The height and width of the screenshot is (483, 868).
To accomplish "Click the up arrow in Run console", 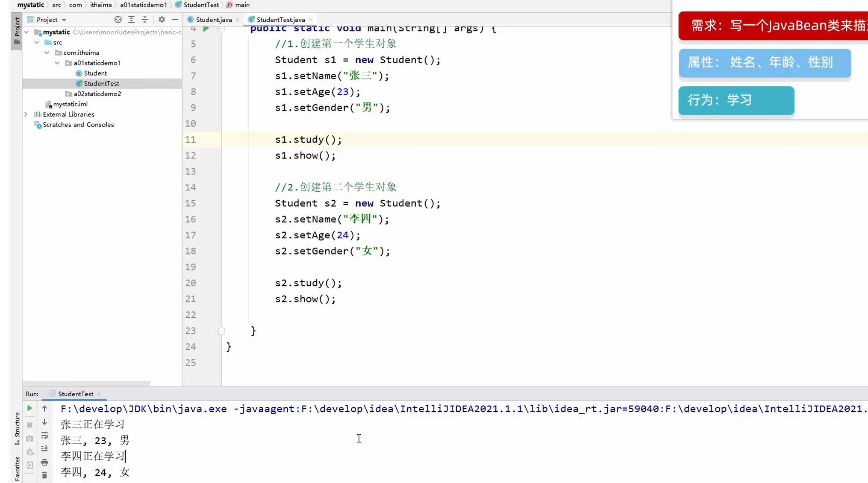I will tap(44, 409).
